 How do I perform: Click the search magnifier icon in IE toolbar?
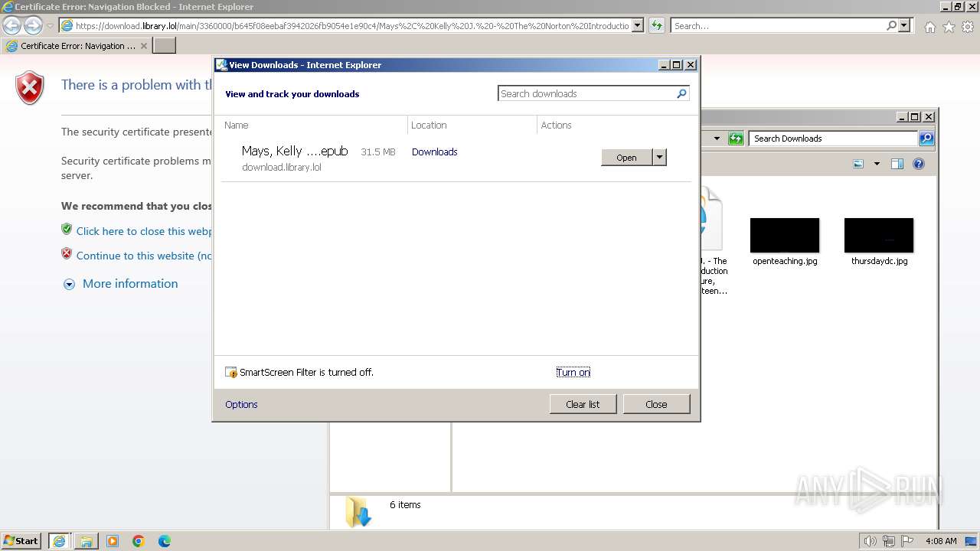(891, 25)
